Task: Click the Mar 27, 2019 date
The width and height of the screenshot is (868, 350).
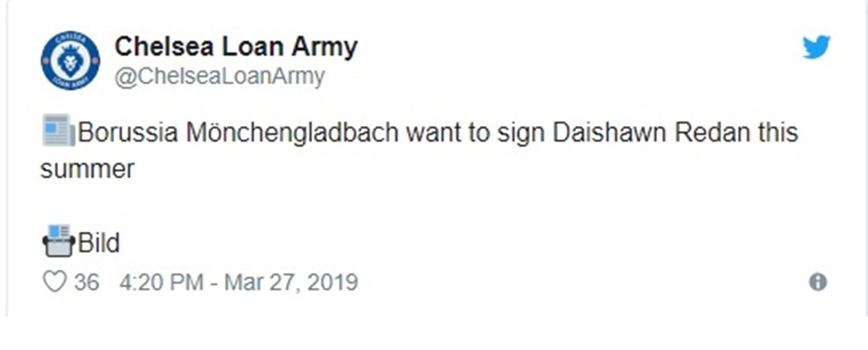Action: pos(291,282)
